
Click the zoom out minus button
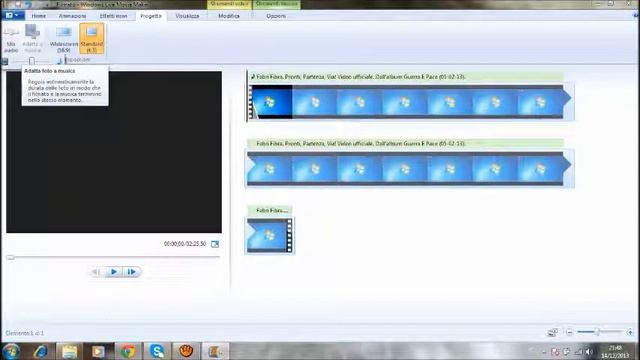pyautogui.click(x=569, y=332)
